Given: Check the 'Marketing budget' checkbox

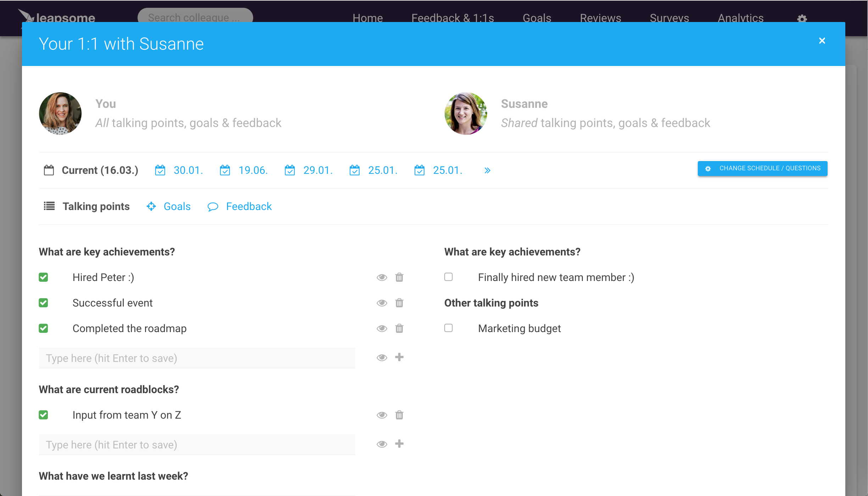Looking at the screenshot, I should click(x=449, y=328).
